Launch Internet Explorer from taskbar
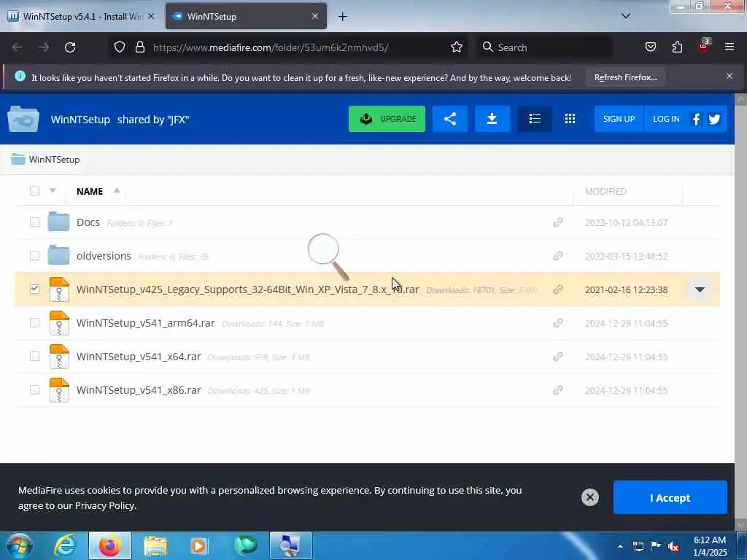The image size is (747, 560). pos(65,546)
